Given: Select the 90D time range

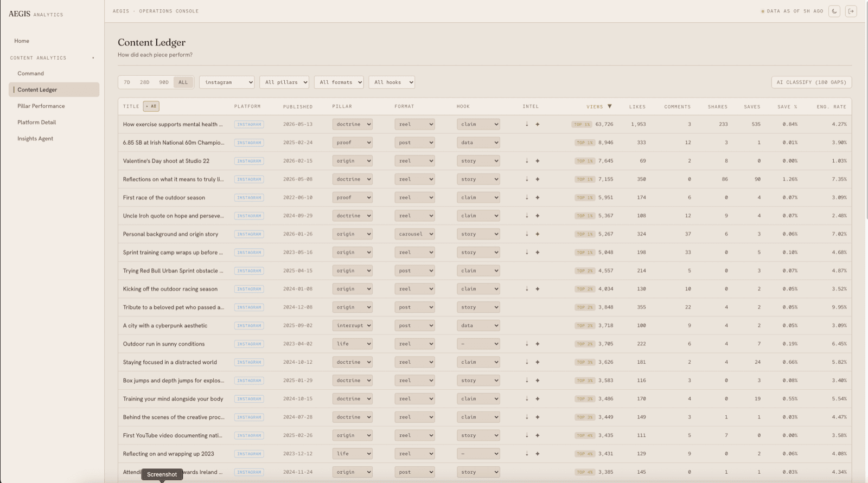Looking at the screenshot, I should tap(164, 82).
